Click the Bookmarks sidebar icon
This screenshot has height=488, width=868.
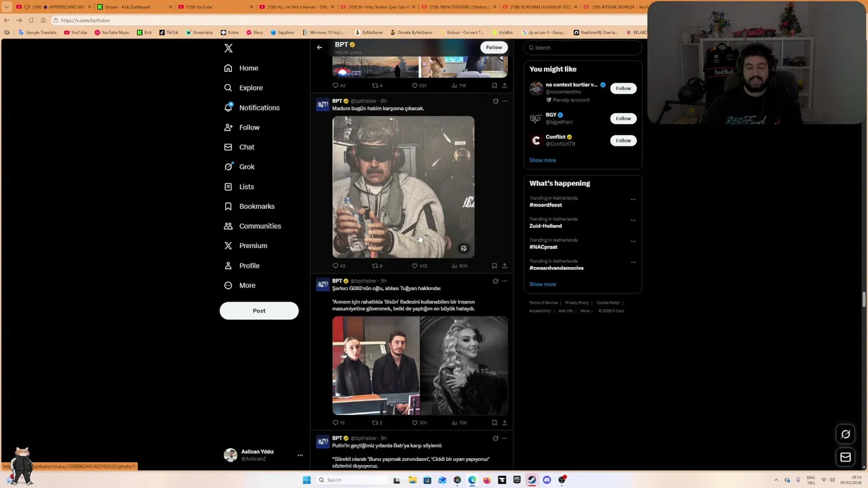tap(228, 206)
